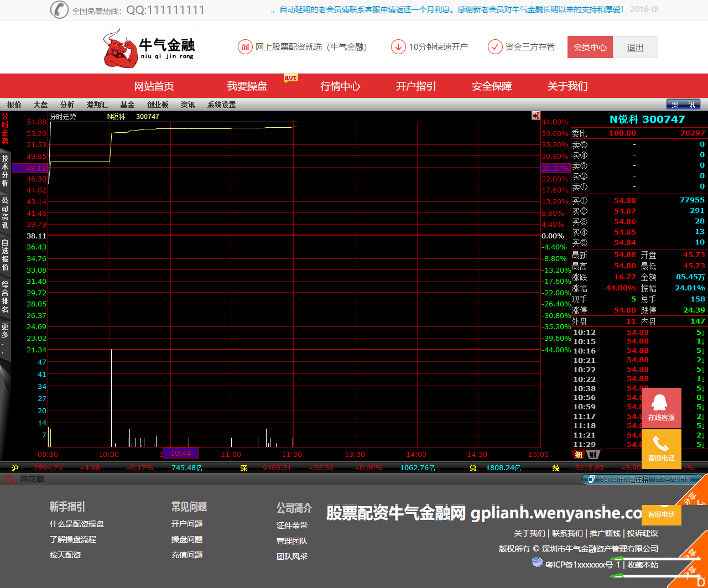Switch to the 财 finance tab

point(592,455)
